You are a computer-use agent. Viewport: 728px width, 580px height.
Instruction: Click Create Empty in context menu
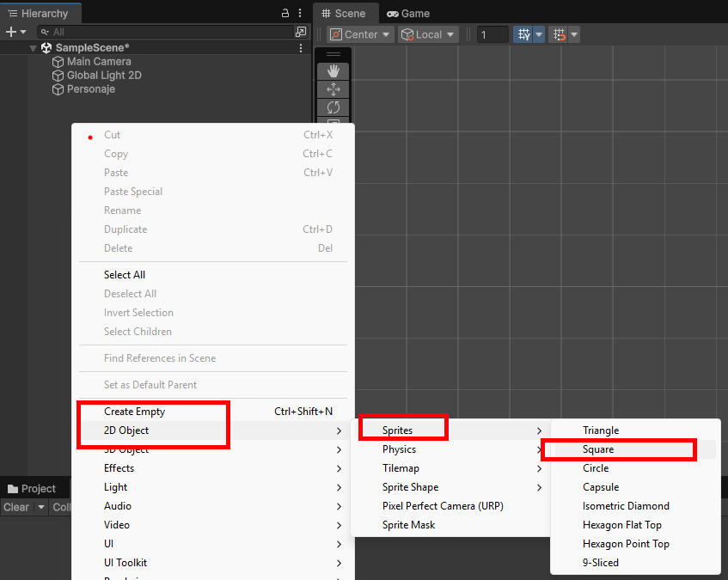[135, 412]
